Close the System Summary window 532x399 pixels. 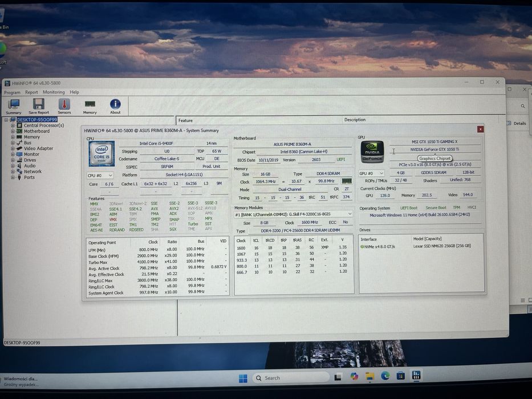(480, 129)
